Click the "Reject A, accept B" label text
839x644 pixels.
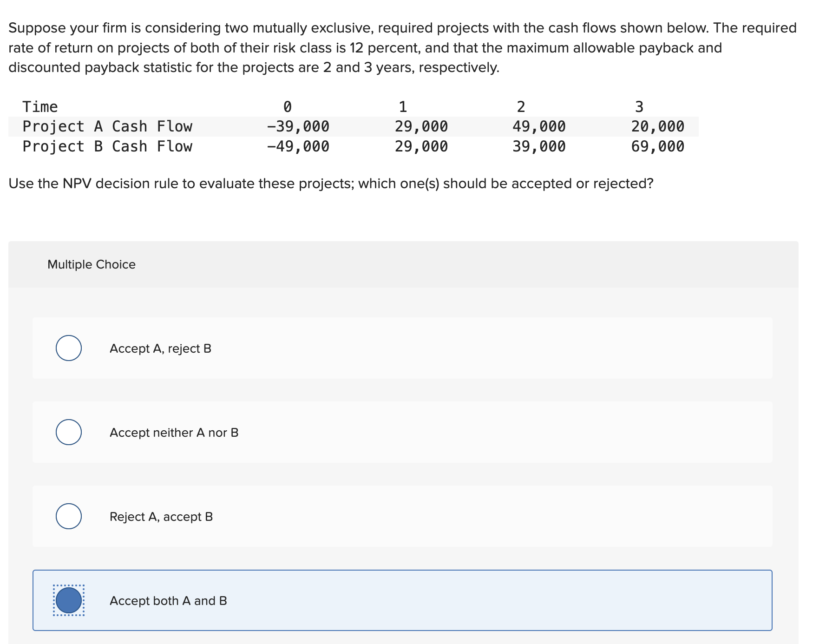161,516
